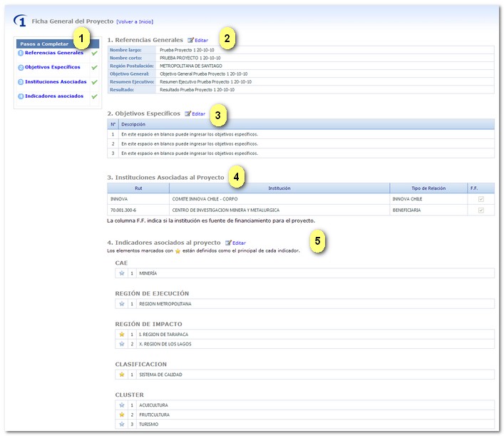Click green checkmark next to Referencias Generales

(x=94, y=53)
